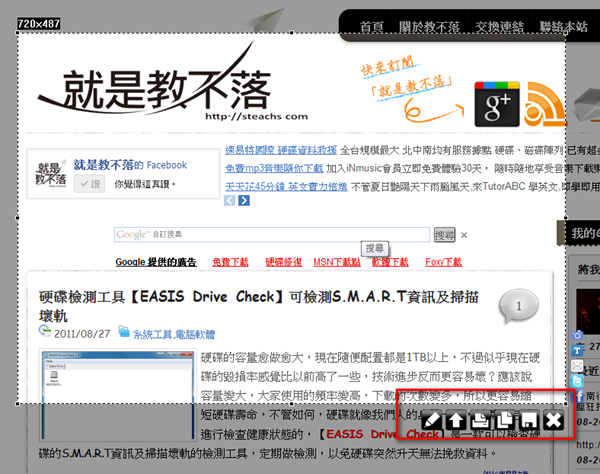Open the Google+ subscribe icon
This screenshot has height=474, width=600.
pos(497,104)
